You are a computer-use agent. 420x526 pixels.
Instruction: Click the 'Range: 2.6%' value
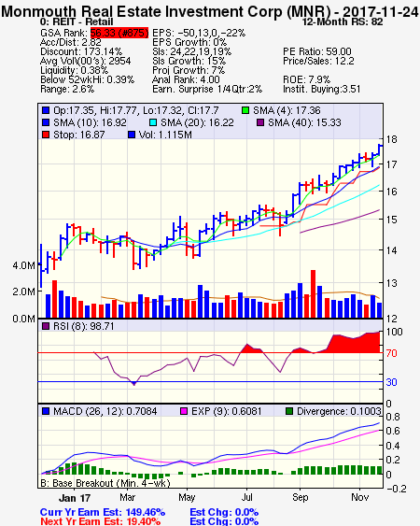click(x=67, y=90)
